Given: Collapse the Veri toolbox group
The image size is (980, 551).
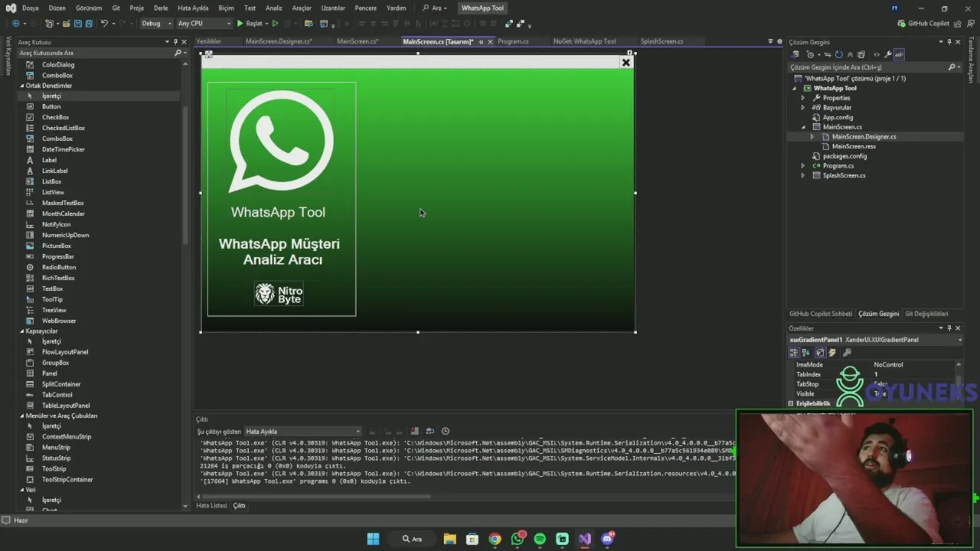Looking at the screenshot, I should (x=22, y=490).
